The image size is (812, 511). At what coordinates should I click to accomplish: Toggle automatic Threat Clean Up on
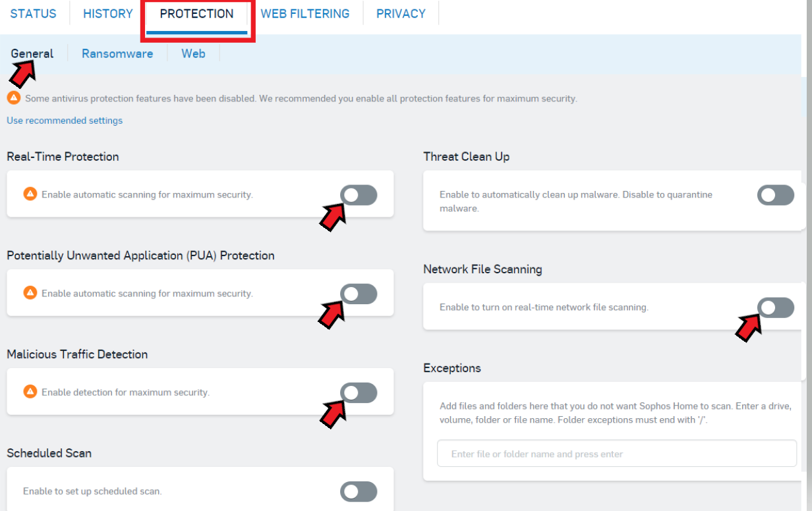[x=776, y=195]
